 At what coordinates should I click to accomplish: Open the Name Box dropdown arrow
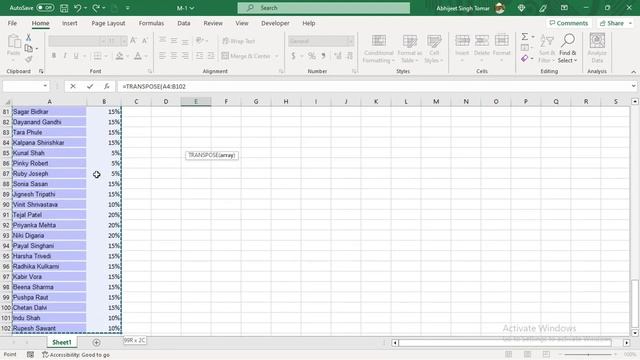[x=45, y=86]
